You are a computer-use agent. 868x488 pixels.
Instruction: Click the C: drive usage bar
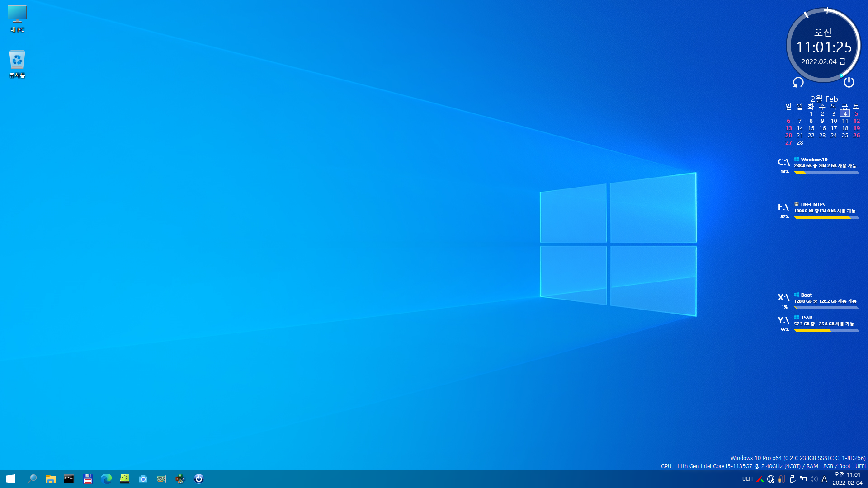coord(826,172)
